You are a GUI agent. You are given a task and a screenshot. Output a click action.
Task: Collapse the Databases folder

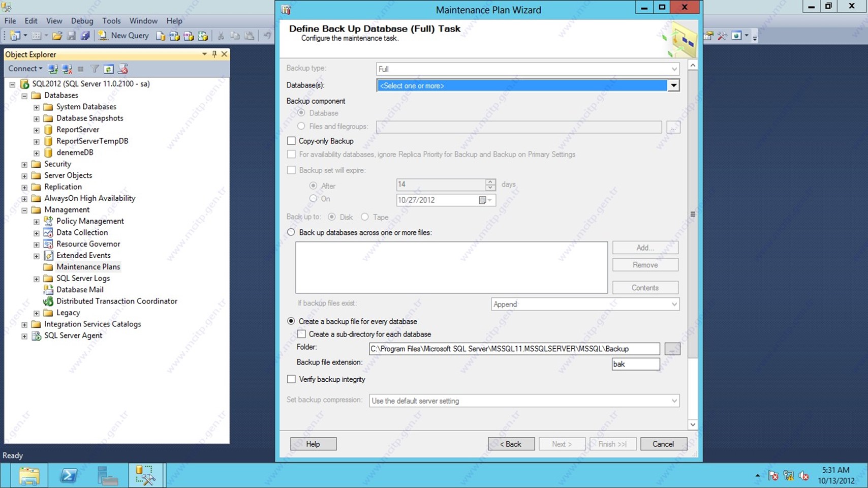(24, 96)
